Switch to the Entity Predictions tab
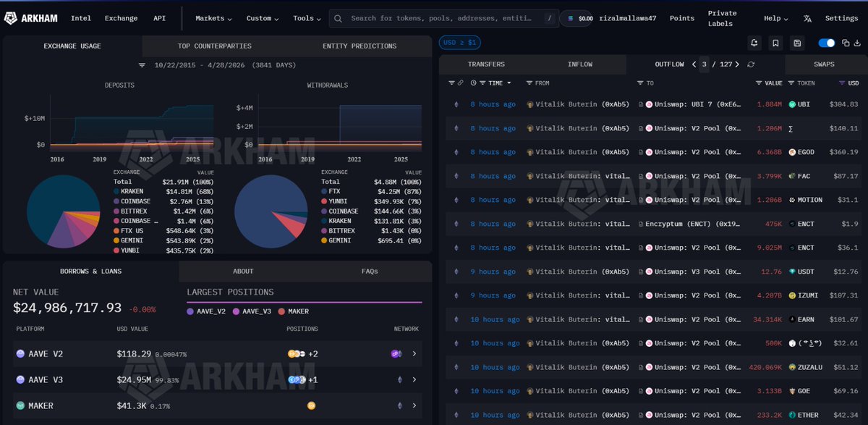Image resolution: width=868 pixels, height=425 pixels. coord(359,46)
